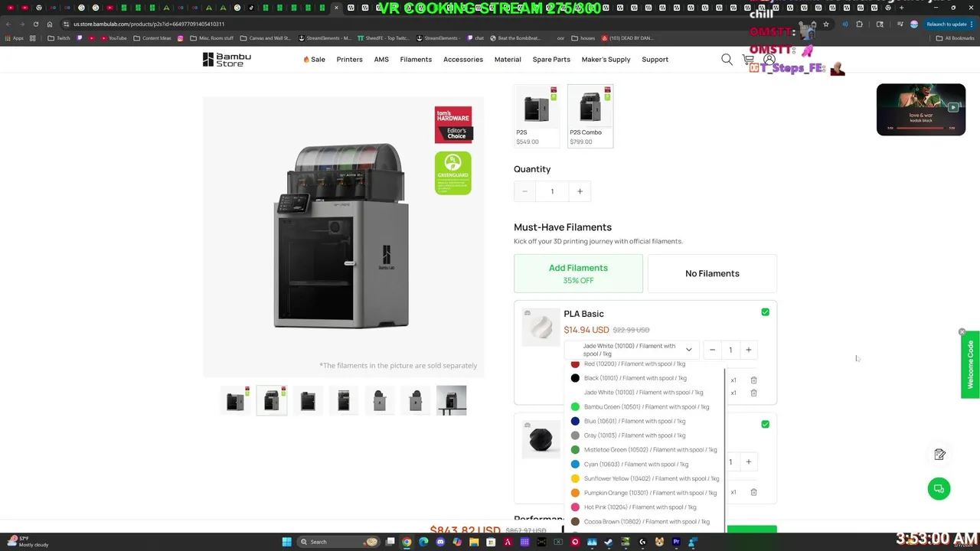The height and width of the screenshot is (551, 980).
Task: Pick Jade White (10100) in the list
Action: (x=644, y=393)
